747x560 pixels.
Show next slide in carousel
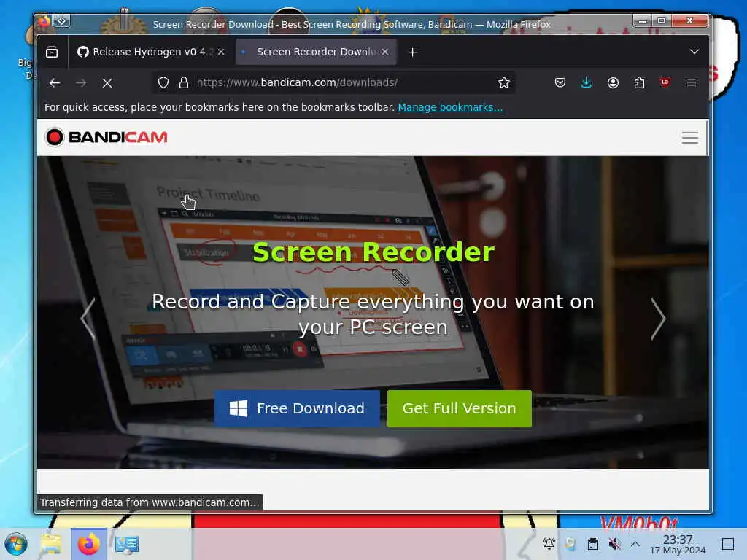(658, 318)
